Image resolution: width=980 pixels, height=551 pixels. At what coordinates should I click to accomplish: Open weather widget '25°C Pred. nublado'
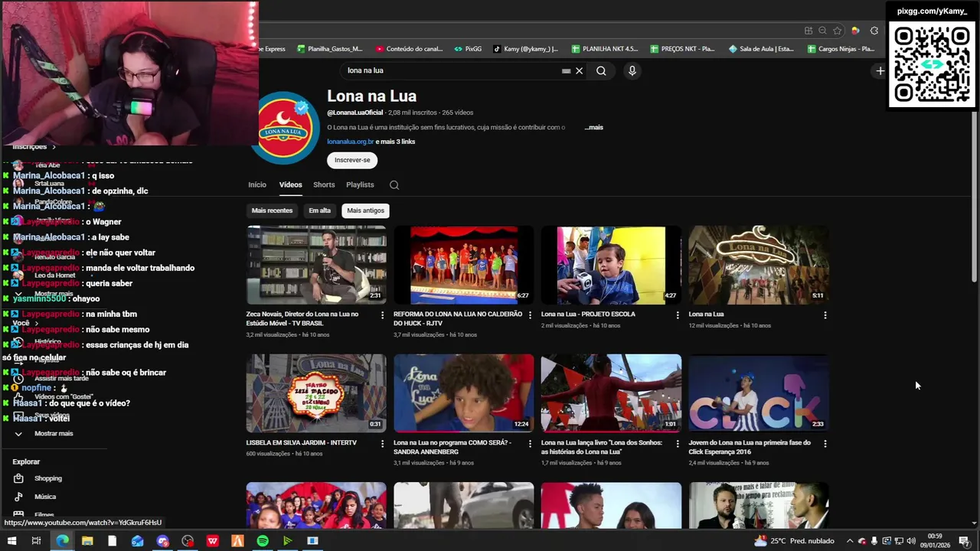[x=794, y=541]
